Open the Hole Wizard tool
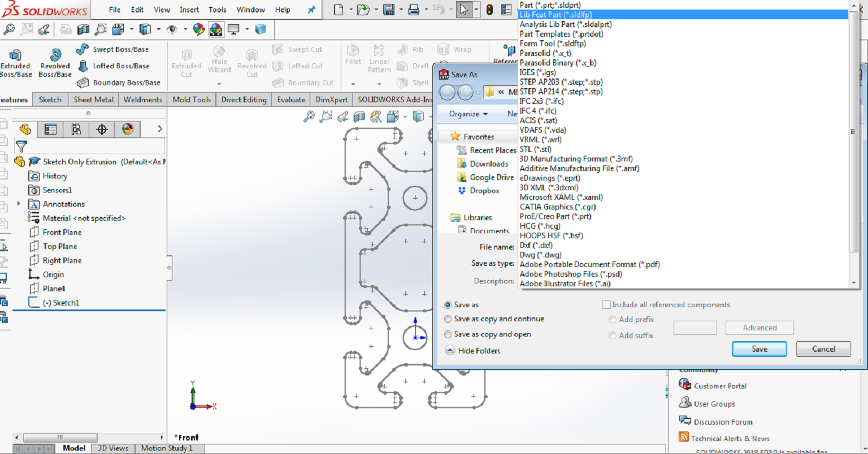 pos(219,59)
